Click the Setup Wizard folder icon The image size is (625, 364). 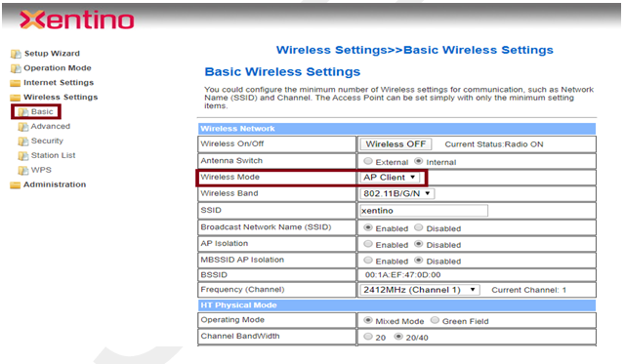tap(16, 54)
